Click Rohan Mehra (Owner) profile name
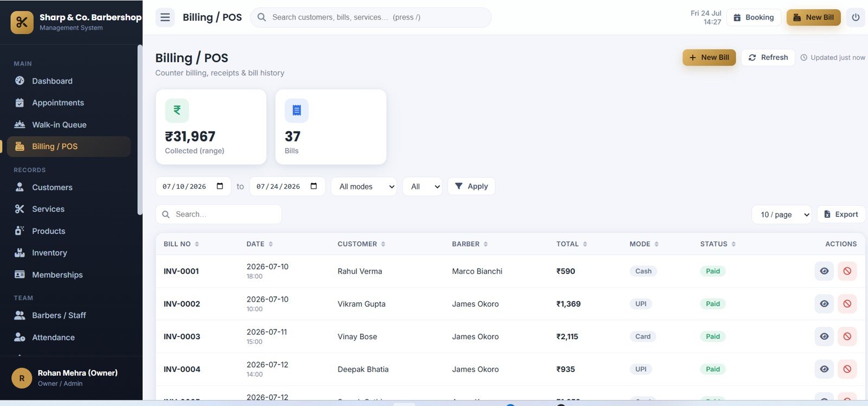Screen dimensions: 868x406 click(78, 373)
